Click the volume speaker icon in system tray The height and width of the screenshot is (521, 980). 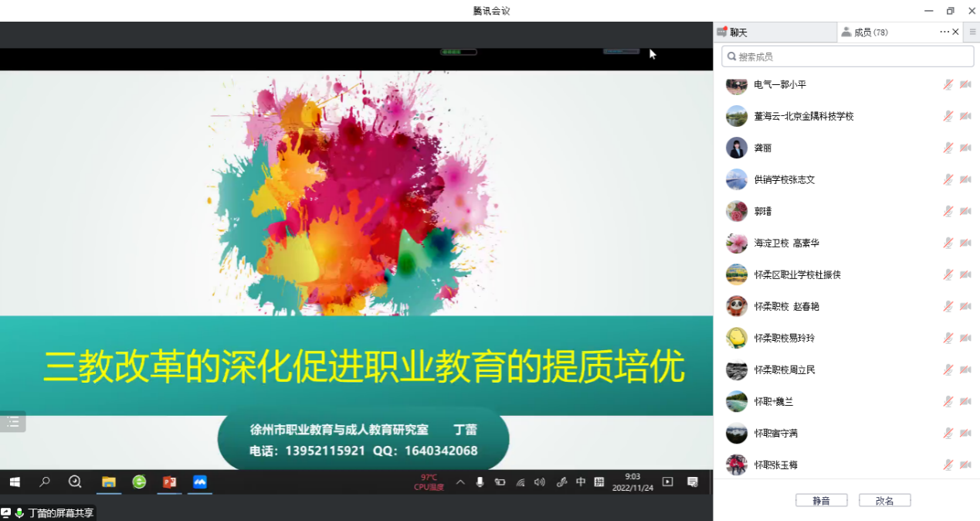[x=539, y=482]
